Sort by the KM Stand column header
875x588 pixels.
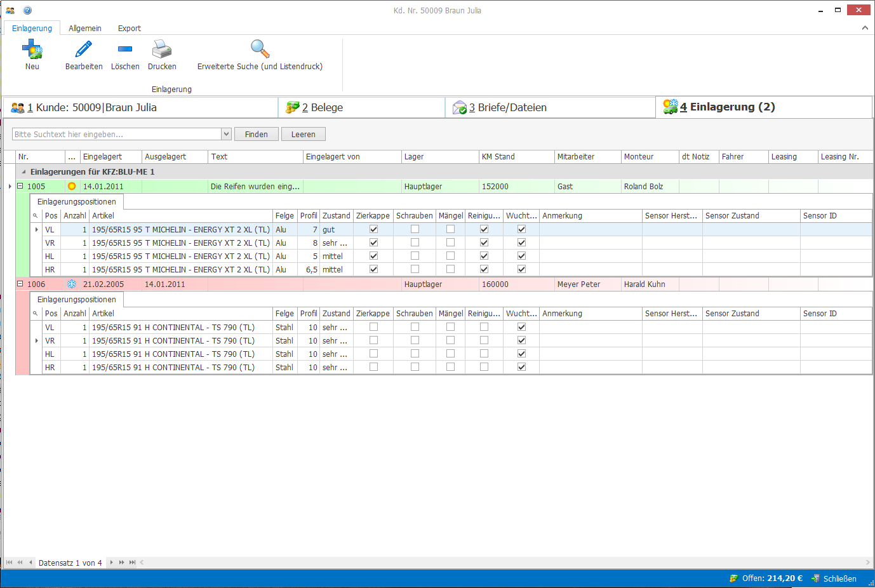pyautogui.click(x=516, y=157)
